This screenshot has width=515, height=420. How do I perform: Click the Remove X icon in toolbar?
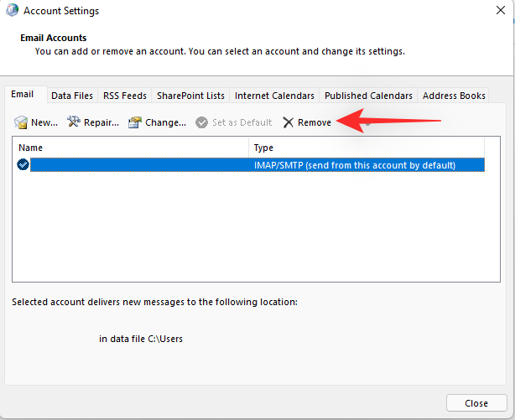(289, 122)
